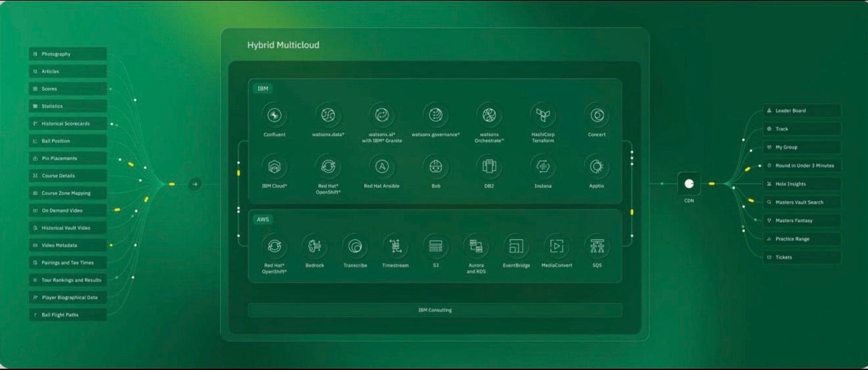Click the DB2 database icon
868x370 pixels.
click(489, 166)
